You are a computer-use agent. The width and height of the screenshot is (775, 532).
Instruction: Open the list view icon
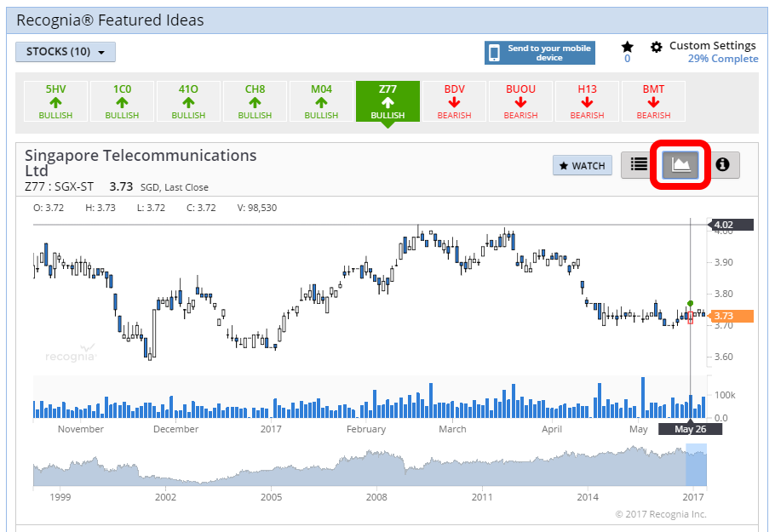(x=638, y=165)
